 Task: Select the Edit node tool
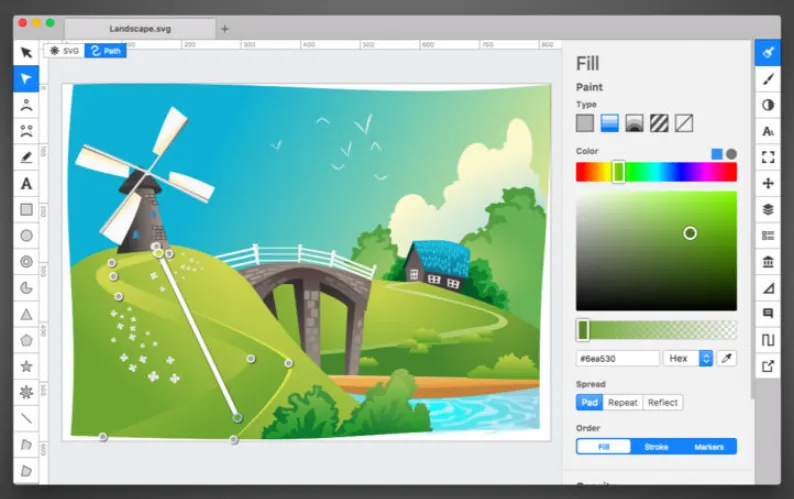[x=26, y=79]
